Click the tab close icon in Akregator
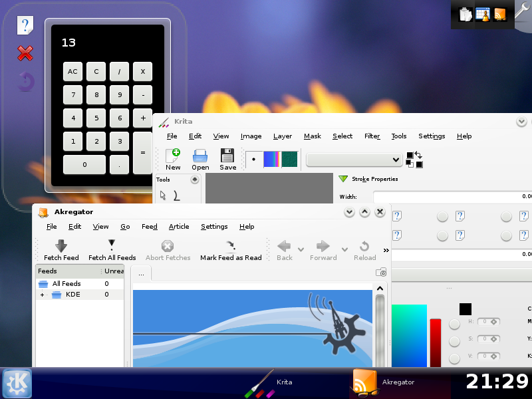Image resolution: width=532 pixels, height=399 pixels. coord(381,272)
